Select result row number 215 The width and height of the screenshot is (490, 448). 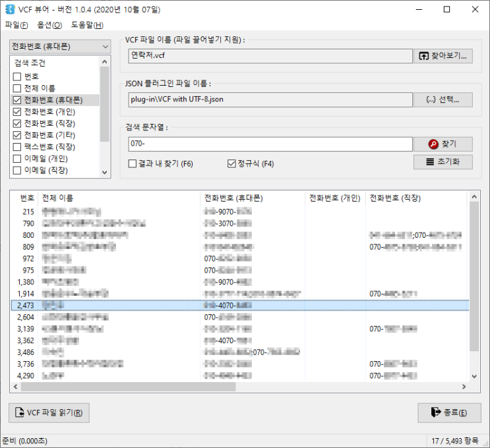click(x=239, y=211)
